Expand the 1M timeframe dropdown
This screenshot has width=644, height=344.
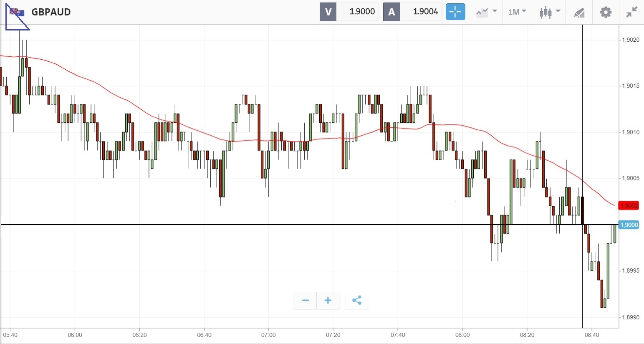pos(517,12)
